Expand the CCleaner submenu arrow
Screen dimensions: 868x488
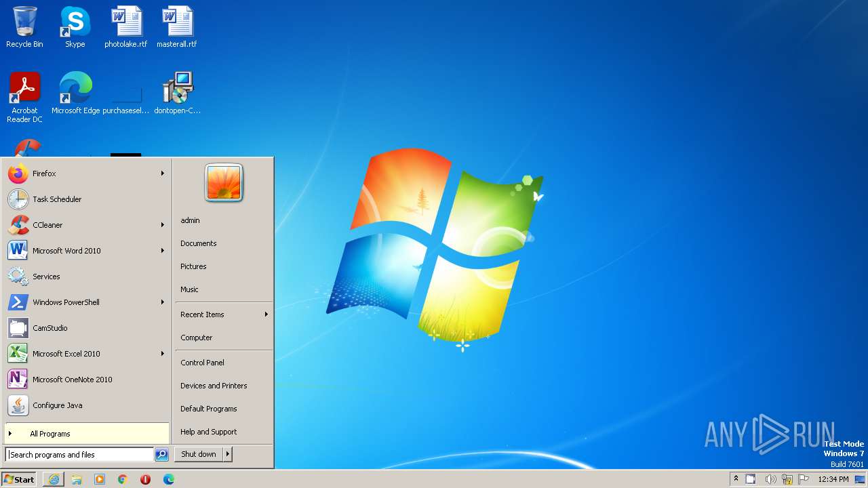click(163, 225)
